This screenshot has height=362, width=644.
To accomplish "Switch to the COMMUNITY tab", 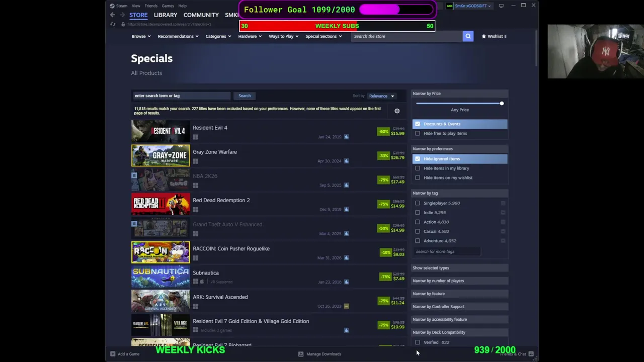I will [201, 15].
